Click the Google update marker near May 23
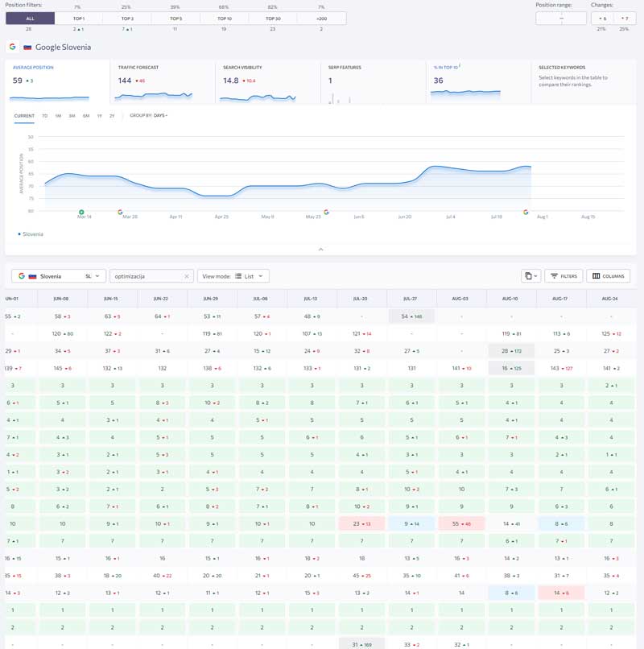The width and height of the screenshot is (644, 649). (326, 212)
